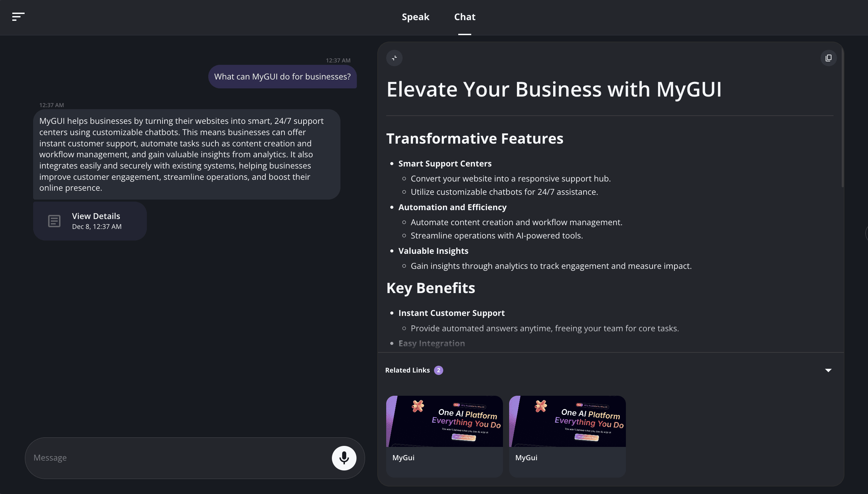Click the first MyGui card title
The height and width of the screenshot is (494, 868).
point(403,458)
